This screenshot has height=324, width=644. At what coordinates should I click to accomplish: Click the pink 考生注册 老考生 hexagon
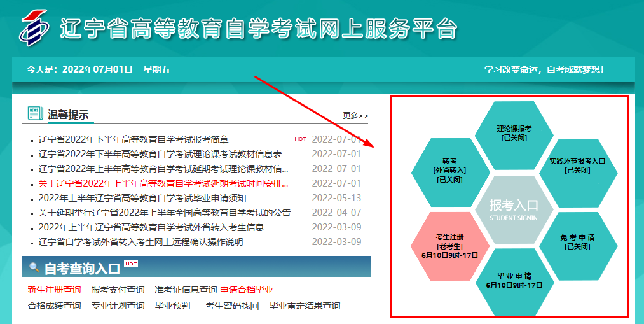(x=450, y=246)
